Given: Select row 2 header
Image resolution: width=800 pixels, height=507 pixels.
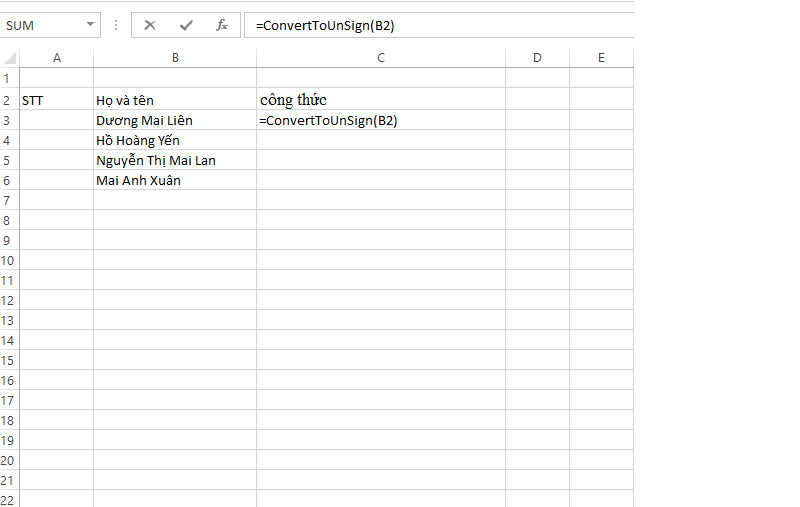Looking at the screenshot, I should [x=9, y=100].
